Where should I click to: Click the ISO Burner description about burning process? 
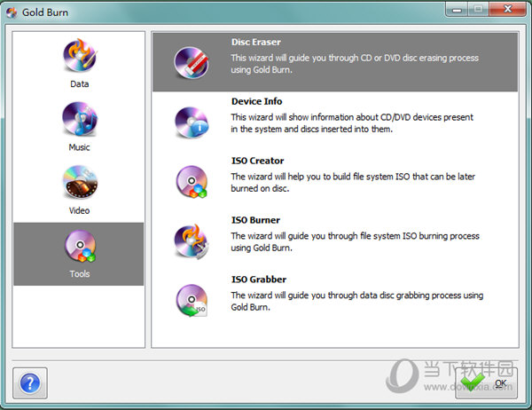[355, 242]
